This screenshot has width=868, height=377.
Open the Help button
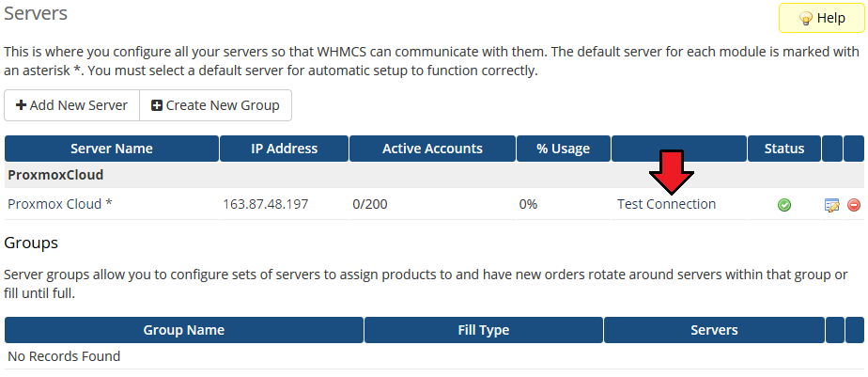pyautogui.click(x=821, y=18)
